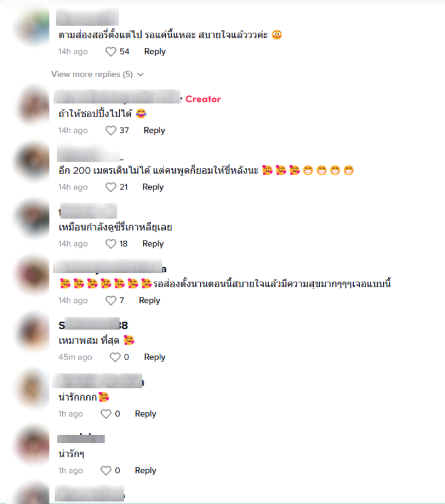Tap the heart next to 7 likes
The image size is (445, 504).
[111, 301]
